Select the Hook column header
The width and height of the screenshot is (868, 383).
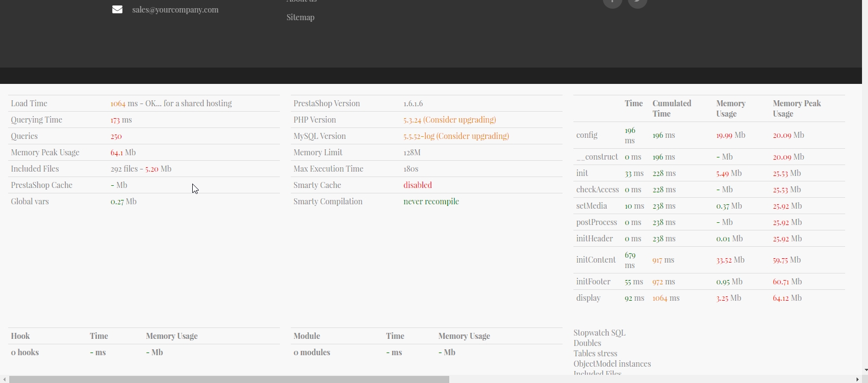[x=20, y=336]
